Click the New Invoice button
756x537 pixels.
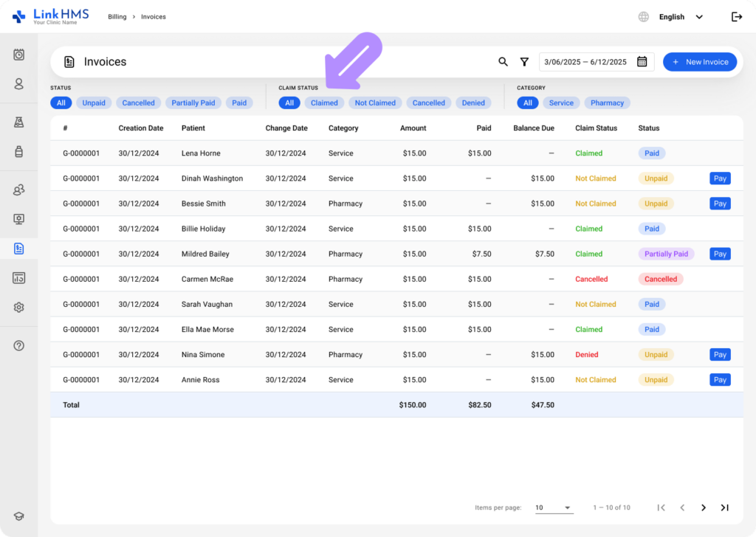700,62
